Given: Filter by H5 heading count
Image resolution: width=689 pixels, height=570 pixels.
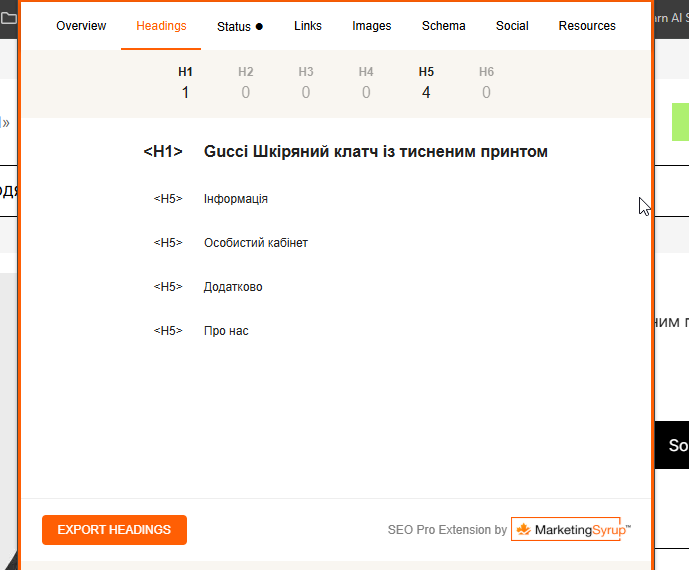Looking at the screenshot, I should pos(426,82).
